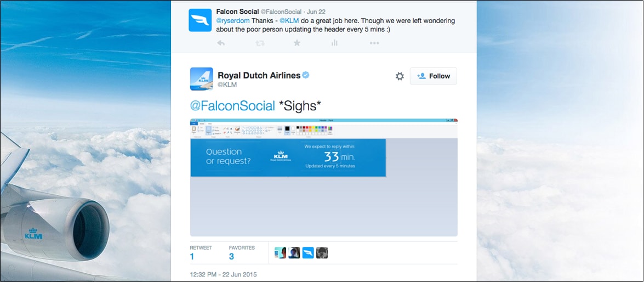Screen dimensions: 644x282
Task: Click the first favoriter's avatar thumbnail
Action: click(x=280, y=252)
